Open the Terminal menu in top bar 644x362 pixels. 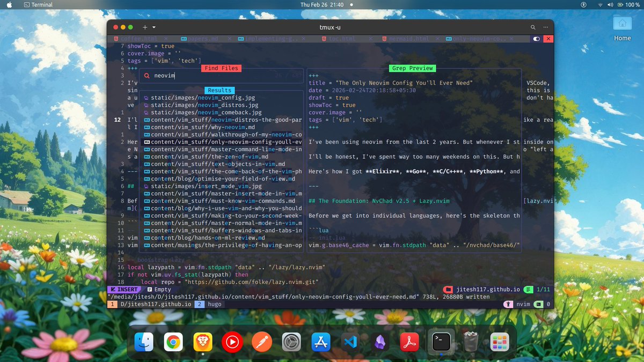(38, 5)
